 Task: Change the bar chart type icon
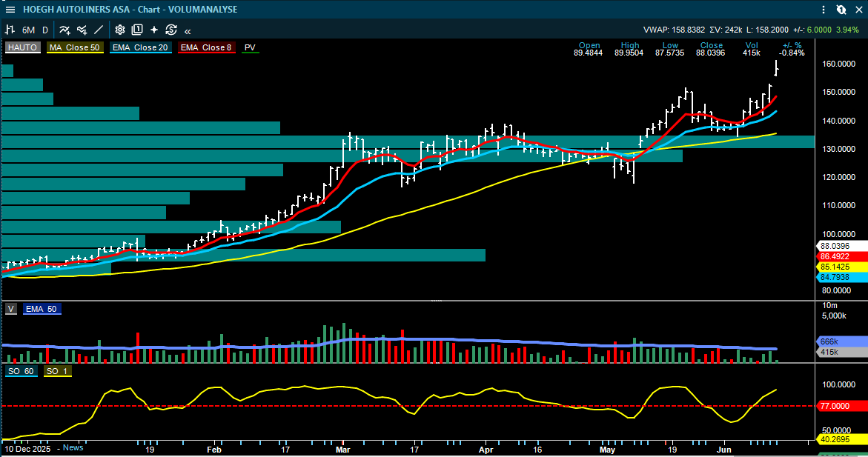point(10,30)
